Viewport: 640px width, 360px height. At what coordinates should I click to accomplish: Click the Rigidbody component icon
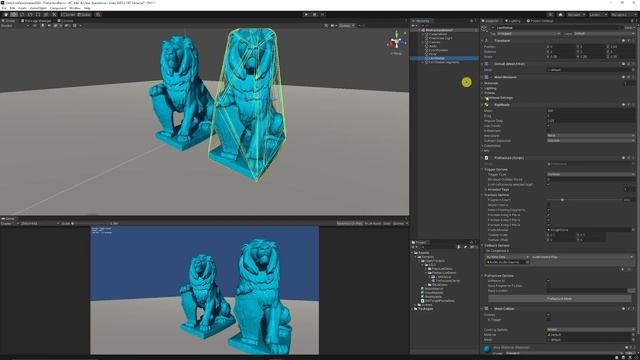(x=487, y=105)
